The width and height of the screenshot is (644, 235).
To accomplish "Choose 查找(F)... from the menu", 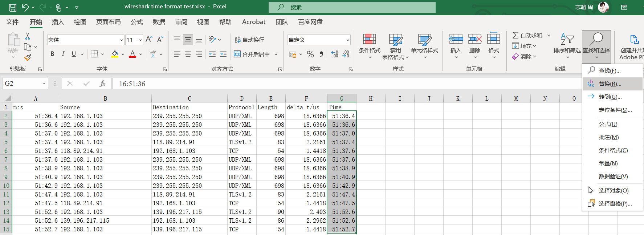I will pos(612,71).
